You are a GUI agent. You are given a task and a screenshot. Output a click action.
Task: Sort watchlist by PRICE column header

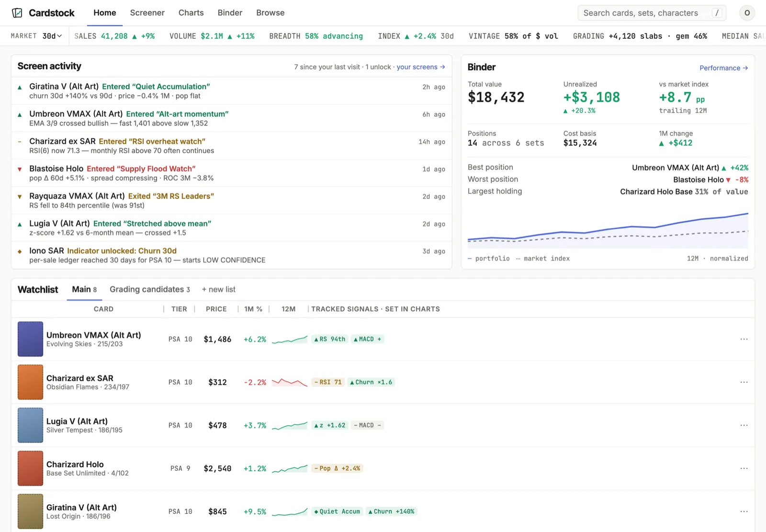pos(216,309)
